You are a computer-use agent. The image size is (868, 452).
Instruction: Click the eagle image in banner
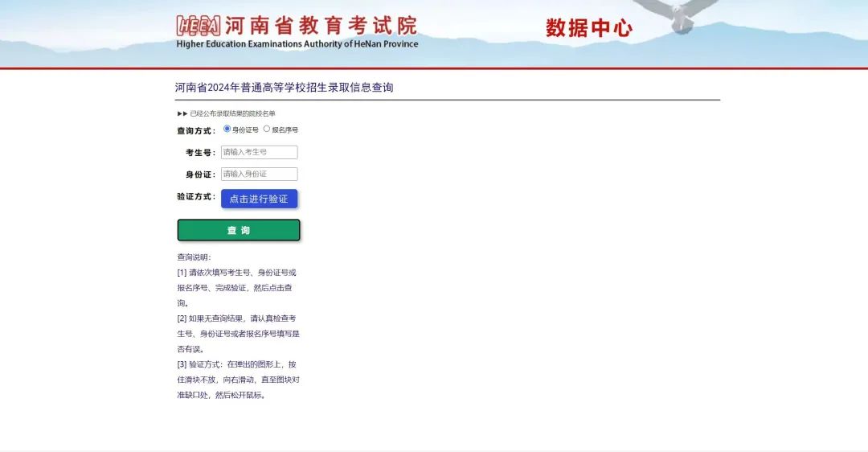click(x=681, y=14)
